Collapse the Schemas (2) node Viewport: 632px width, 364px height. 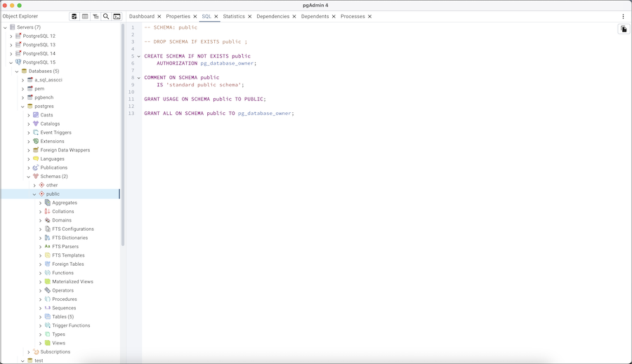pos(29,176)
